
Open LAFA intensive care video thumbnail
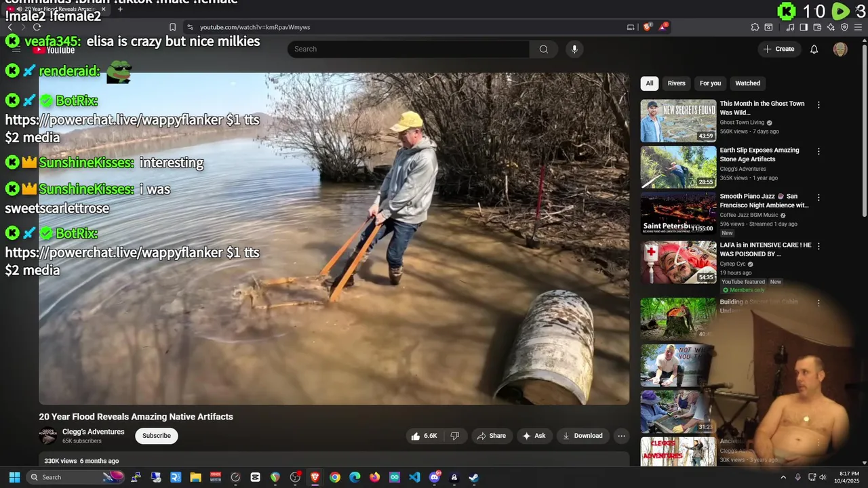678,262
